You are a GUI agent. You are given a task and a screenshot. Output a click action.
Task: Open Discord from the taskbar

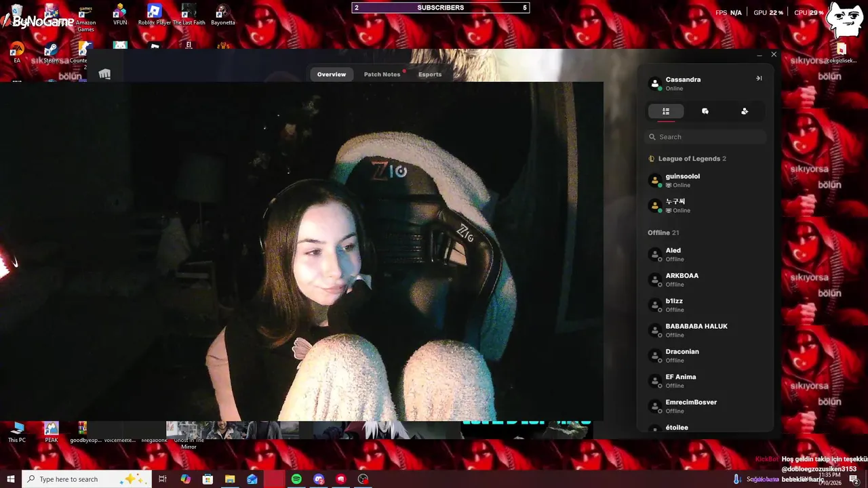pos(319,479)
